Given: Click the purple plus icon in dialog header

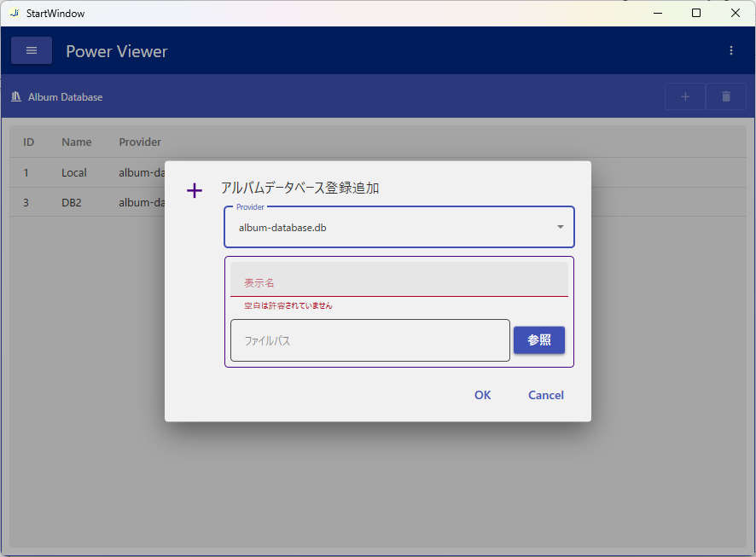Looking at the screenshot, I should click(x=195, y=190).
